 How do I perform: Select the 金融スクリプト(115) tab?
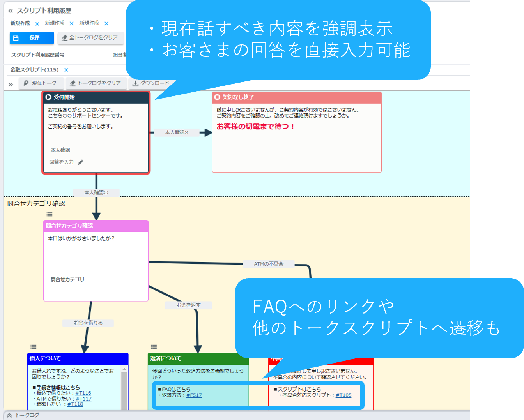[34, 70]
